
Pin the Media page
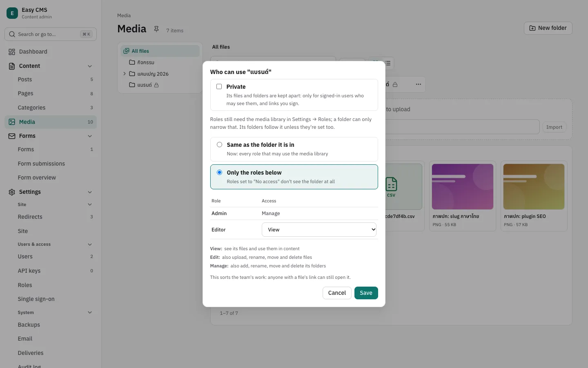(156, 29)
